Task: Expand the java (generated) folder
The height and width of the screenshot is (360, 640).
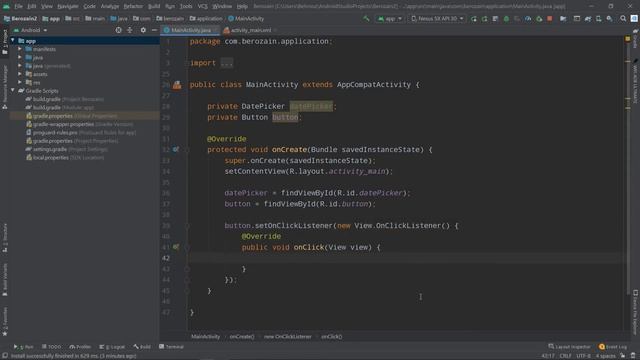Action: (20, 66)
